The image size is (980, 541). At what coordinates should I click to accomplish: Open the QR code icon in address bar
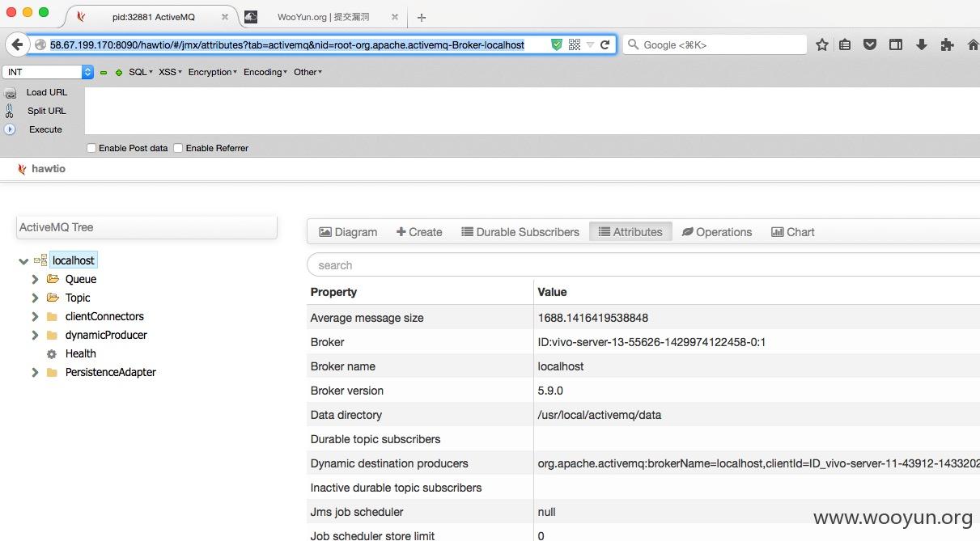pyautogui.click(x=575, y=44)
